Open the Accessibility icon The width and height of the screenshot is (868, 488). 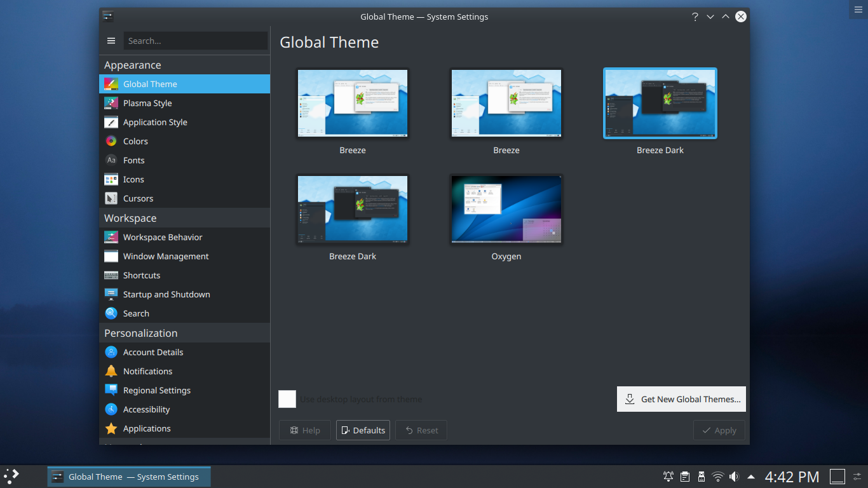coord(111,409)
